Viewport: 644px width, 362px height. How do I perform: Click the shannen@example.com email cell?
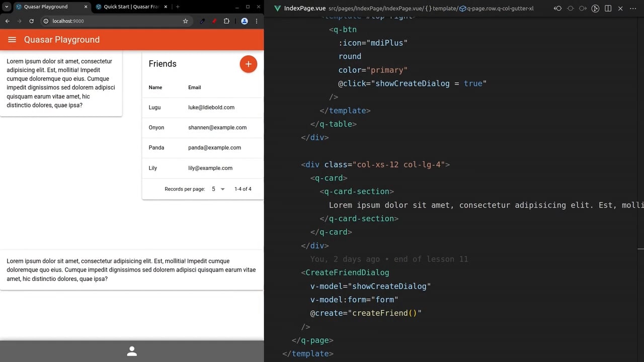217,128
